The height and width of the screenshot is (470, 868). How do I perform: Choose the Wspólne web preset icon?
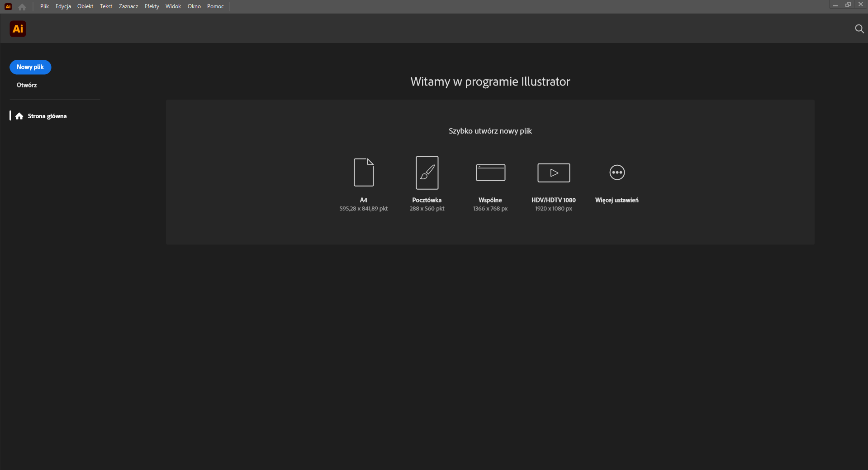(490, 173)
